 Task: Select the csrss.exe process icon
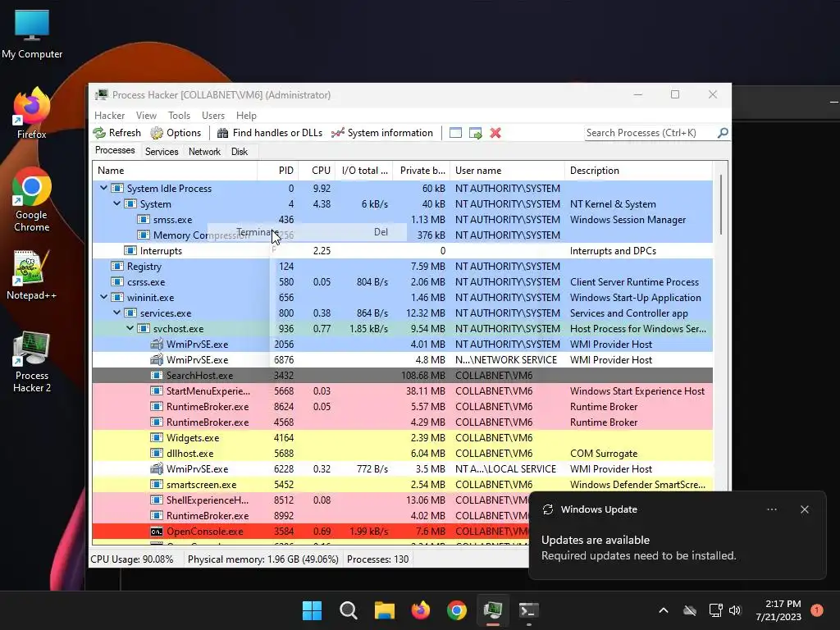117,282
